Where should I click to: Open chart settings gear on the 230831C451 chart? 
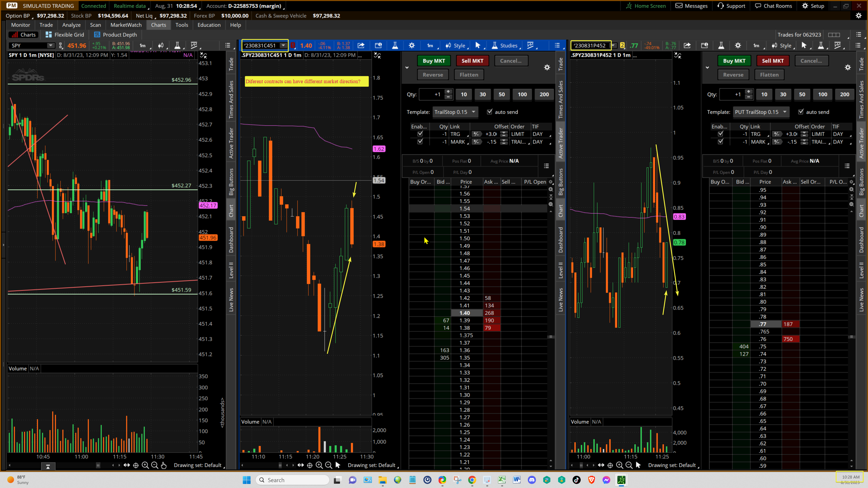(412, 45)
